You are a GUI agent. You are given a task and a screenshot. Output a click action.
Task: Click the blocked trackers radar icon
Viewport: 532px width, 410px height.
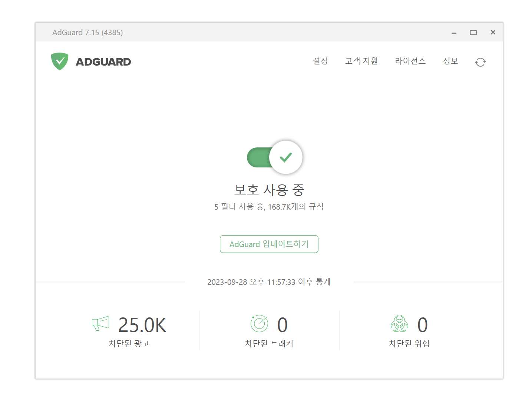(259, 324)
